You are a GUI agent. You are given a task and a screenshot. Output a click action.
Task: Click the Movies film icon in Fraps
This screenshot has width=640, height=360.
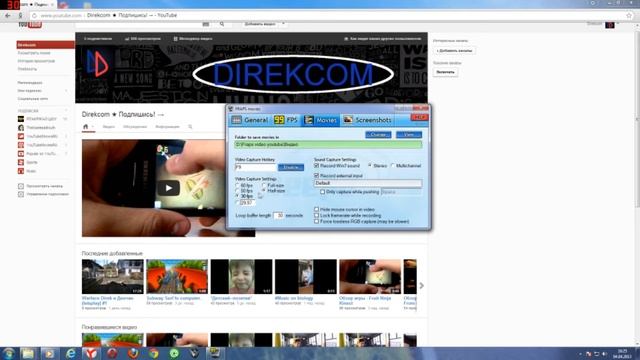tap(309, 120)
